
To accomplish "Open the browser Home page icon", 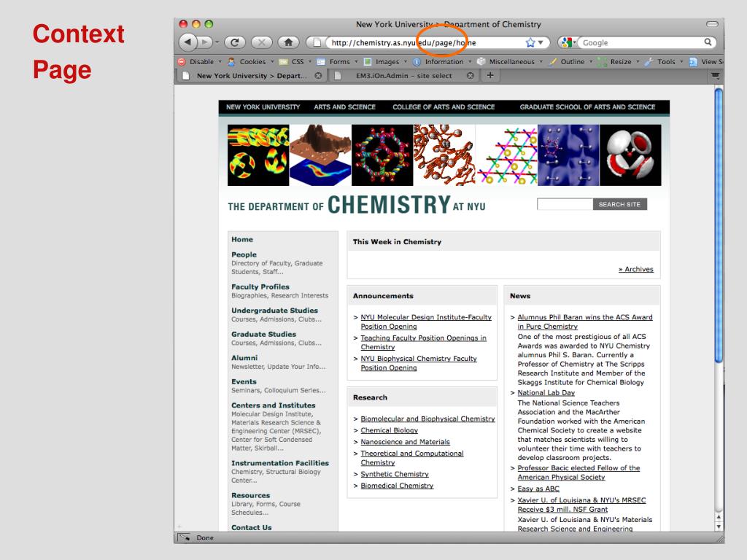I will point(288,42).
